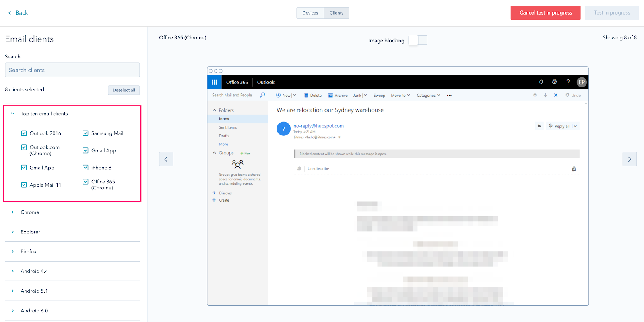This screenshot has width=644, height=322.
Task: Focus the Search clients input field
Action: pyautogui.click(x=72, y=70)
